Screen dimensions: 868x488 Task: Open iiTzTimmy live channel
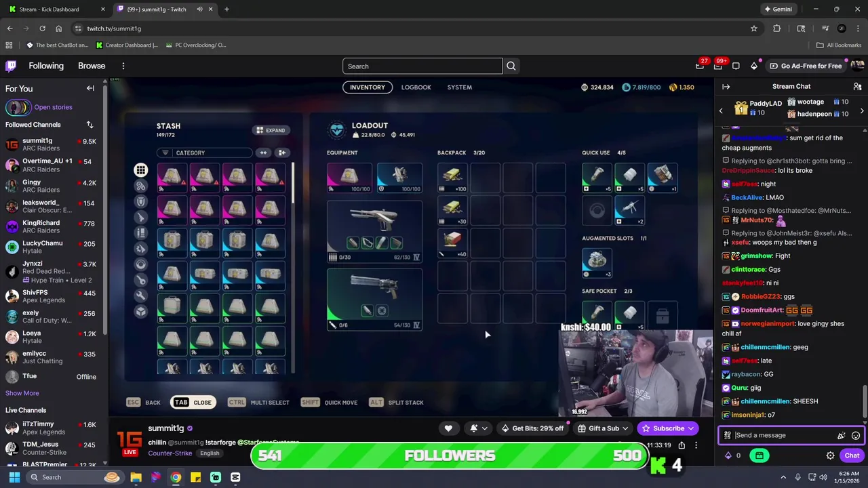tap(51, 428)
